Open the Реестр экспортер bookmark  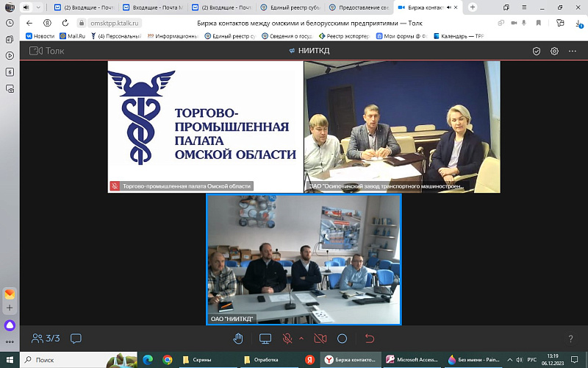(344, 36)
